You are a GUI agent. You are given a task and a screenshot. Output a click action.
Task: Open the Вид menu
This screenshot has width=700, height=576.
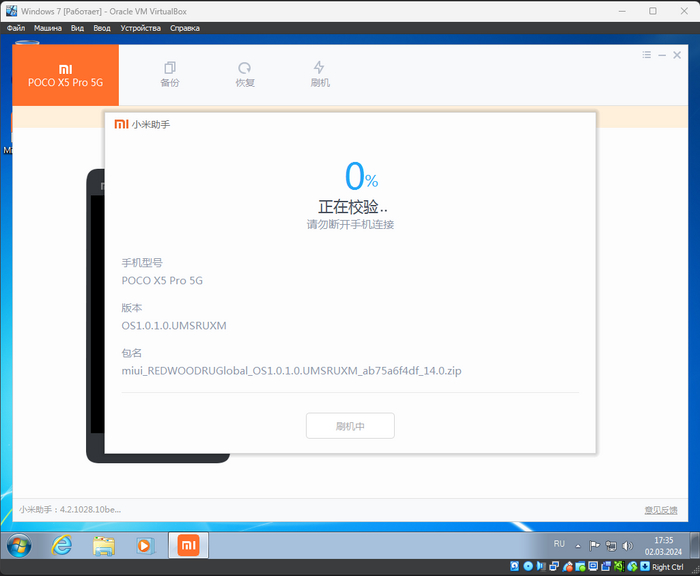point(77,28)
